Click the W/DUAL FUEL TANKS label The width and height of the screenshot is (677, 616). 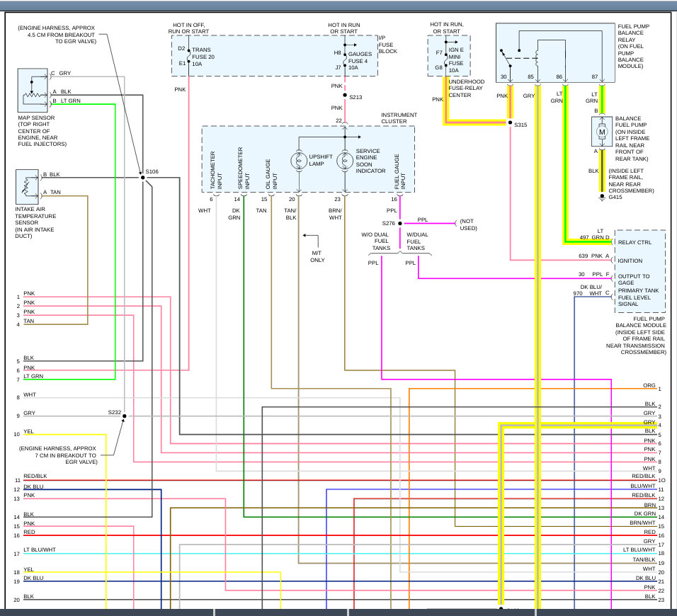pyautogui.click(x=417, y=241)
